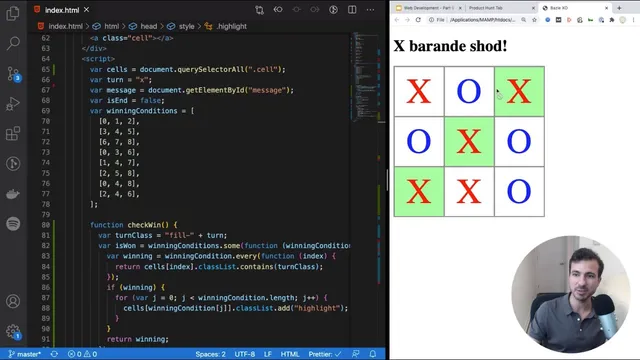Open the Run and Debug view
The width and height of the screenshot is (640, 360).
(x=13, y=104)
